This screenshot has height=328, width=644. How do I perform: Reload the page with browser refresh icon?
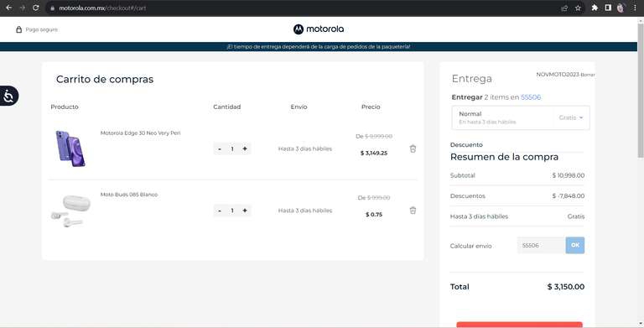[x=36, y=8]
